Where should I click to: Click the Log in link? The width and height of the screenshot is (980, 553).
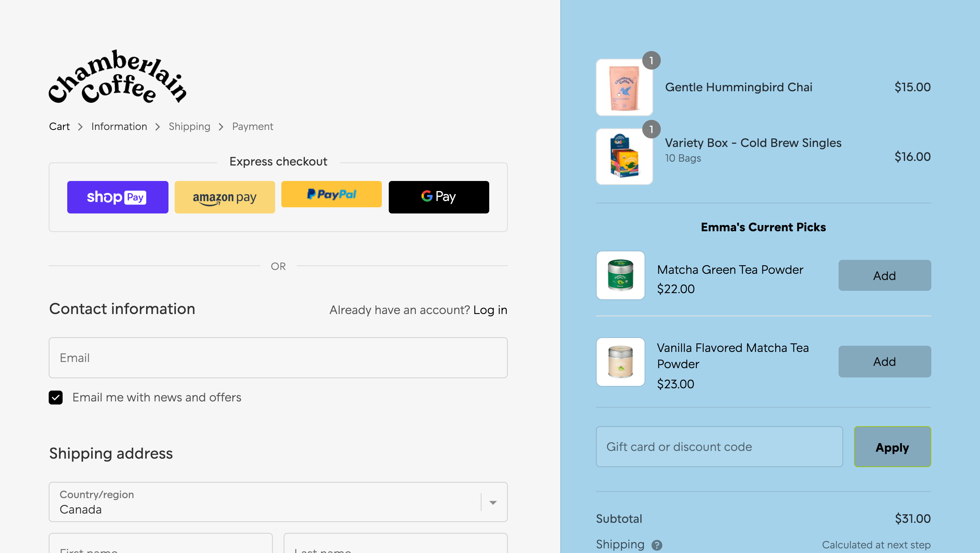click(490, 310)
